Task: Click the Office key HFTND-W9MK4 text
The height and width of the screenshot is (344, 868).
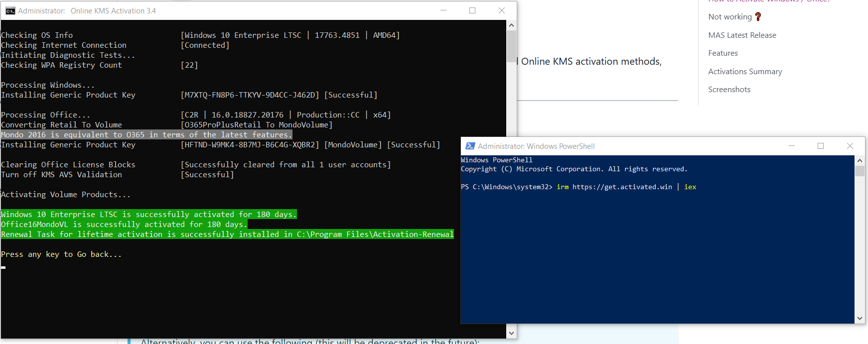Action: (250, 145)
